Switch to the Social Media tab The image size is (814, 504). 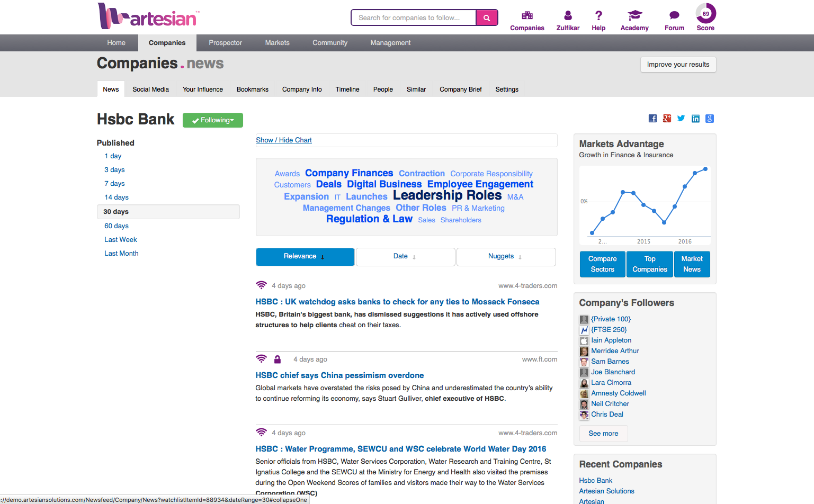point(150,89)
